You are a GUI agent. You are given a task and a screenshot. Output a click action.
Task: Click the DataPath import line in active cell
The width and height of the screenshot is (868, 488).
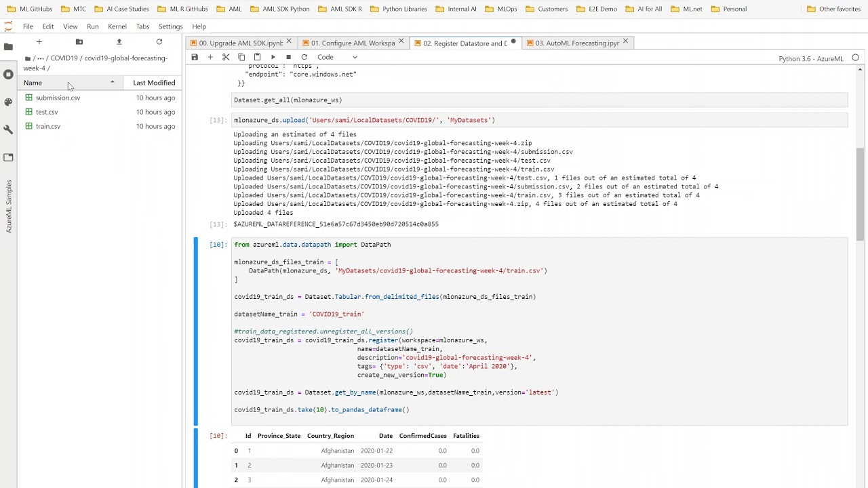coord(313,245)
